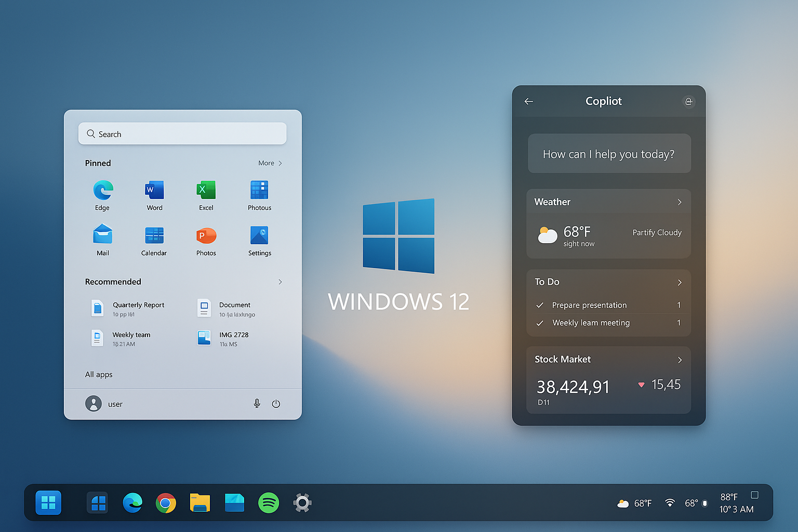
Task: Launch Edge from the taskbar
Action: 132,503
